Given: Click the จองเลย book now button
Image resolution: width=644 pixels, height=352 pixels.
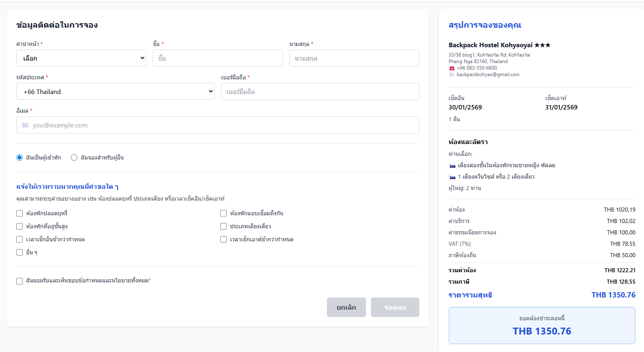Looking at the screenshot, I should (395, 307).
